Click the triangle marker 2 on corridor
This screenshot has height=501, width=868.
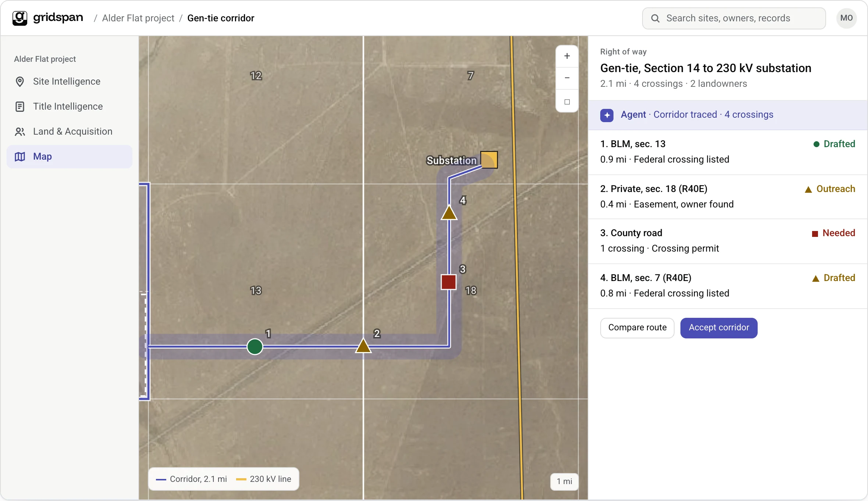point(363,346)
